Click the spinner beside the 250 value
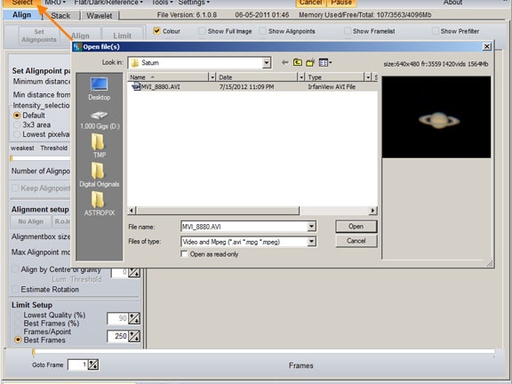This screenshot has width=512, height=384. pyautogui.click(x=134, y=336)
